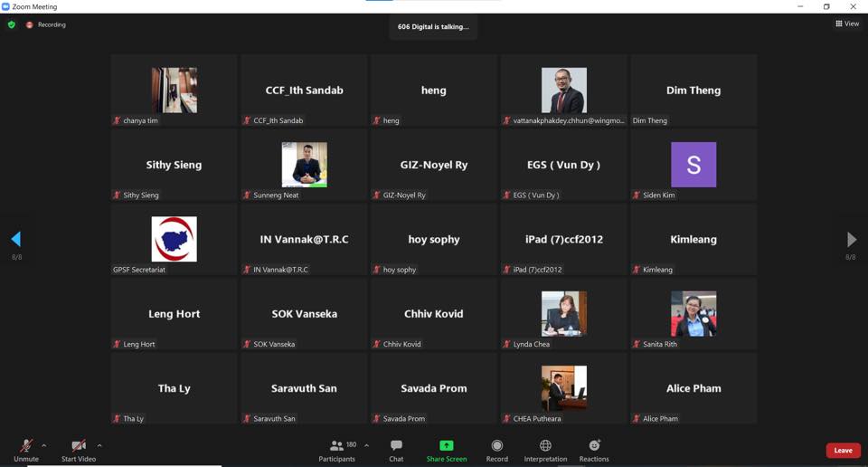This screenshot has width=868, height=467.
Task: Open the Reactions emoji menu
Action: [594, 449]
